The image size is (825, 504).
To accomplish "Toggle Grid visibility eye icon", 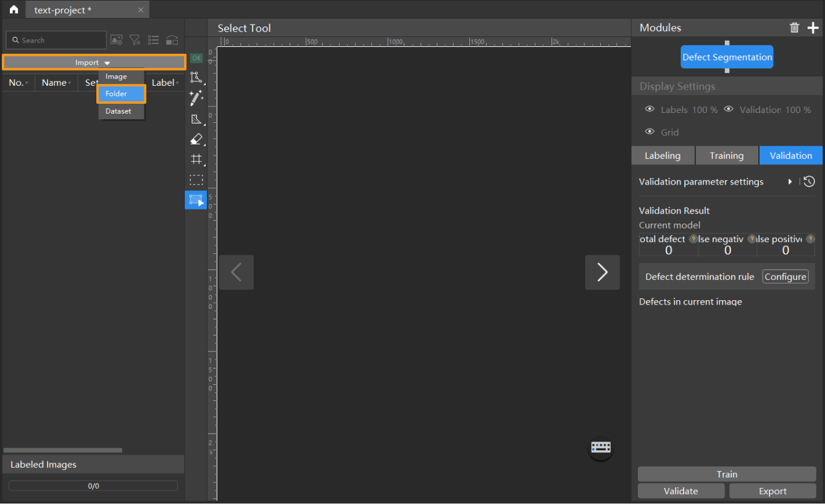I will [650, 132].
